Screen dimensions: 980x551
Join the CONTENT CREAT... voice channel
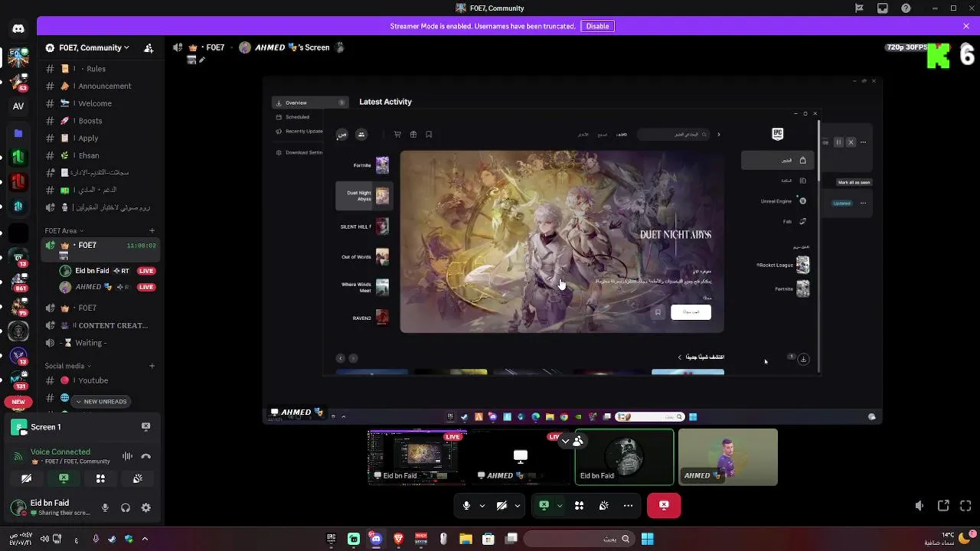99,325
